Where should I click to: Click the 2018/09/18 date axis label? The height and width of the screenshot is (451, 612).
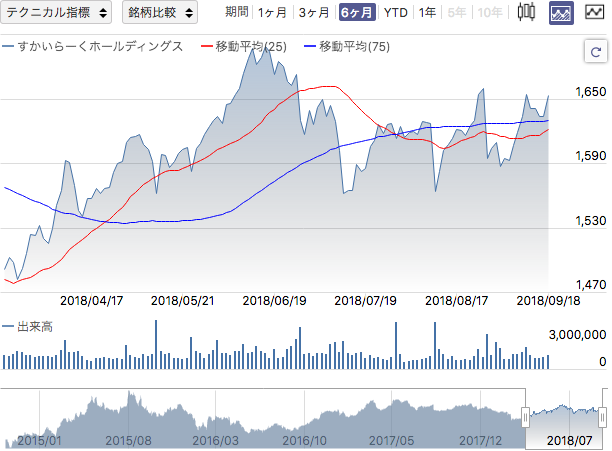point(548,300)
